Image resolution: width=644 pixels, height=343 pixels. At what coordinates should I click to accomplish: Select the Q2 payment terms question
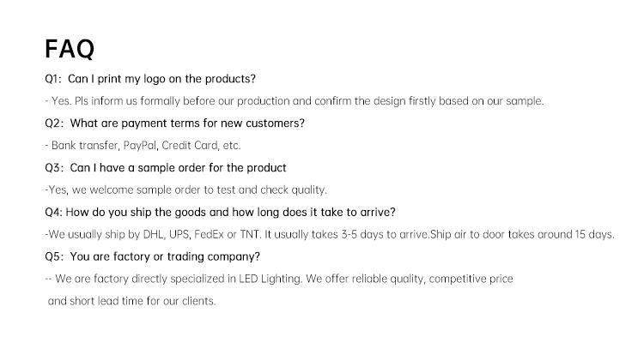click(175, 123)
